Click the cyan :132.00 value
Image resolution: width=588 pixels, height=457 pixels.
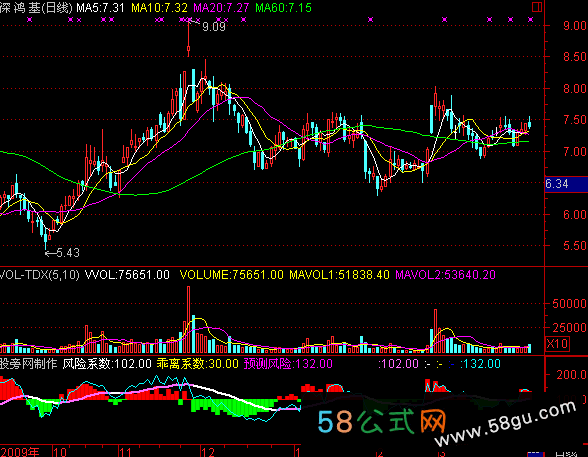(480, 364)
